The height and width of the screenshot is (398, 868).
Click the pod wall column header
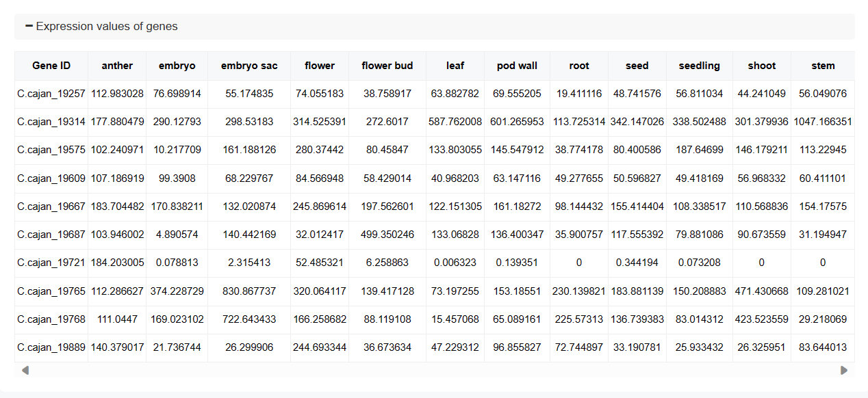tap(517, 66)
